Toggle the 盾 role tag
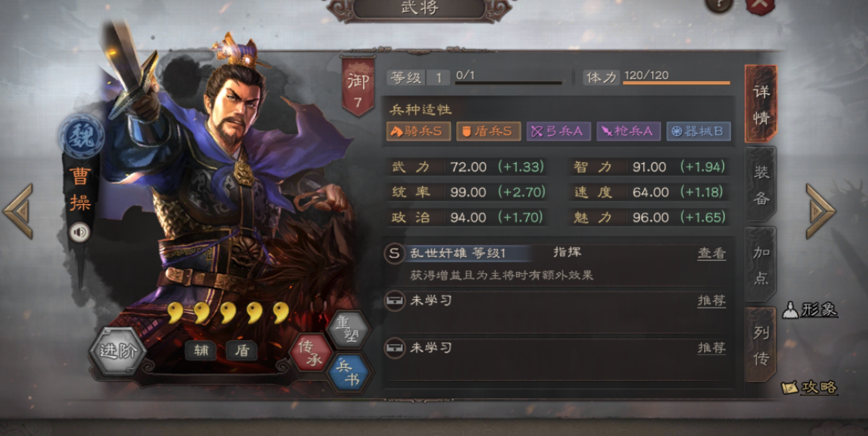Viewport: 868px width, 436px height. [241, 350]
